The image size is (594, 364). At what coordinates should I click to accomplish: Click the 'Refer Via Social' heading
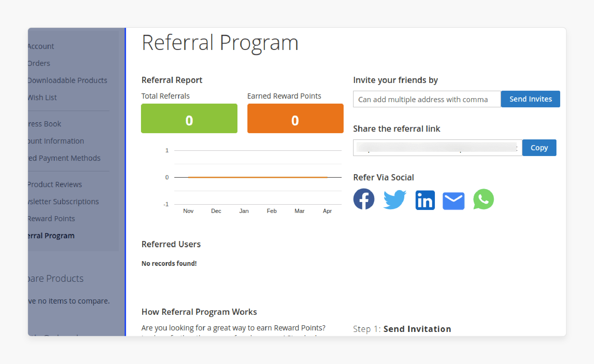point(383,177)
